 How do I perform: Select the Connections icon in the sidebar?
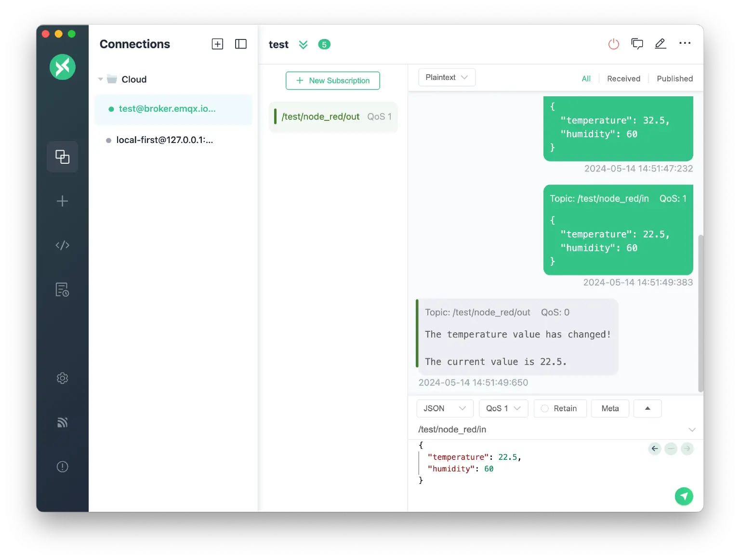pyautogui.click(x=62, y=156)
